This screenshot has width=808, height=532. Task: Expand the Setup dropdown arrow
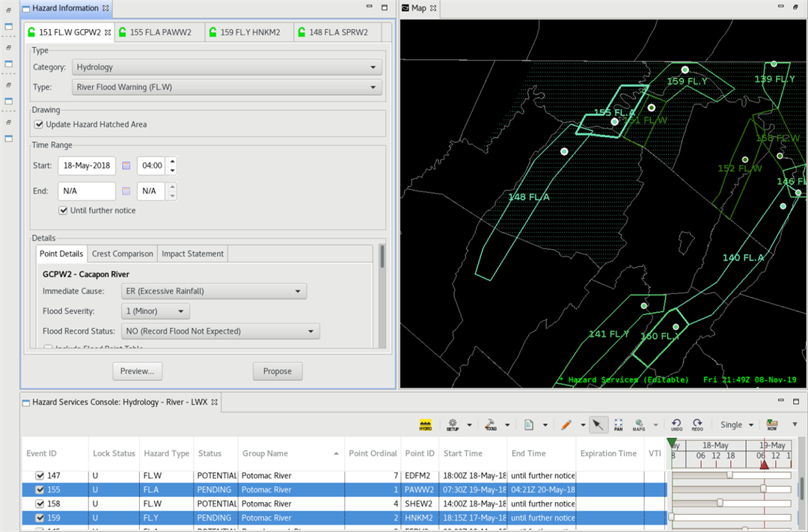469,425
